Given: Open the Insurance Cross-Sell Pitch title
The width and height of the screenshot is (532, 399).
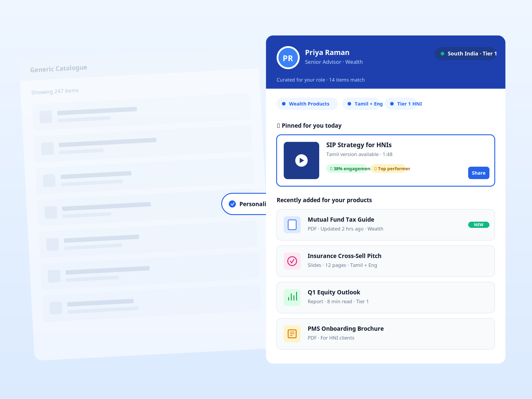Looking at the screenshot, I should point(344,256).
